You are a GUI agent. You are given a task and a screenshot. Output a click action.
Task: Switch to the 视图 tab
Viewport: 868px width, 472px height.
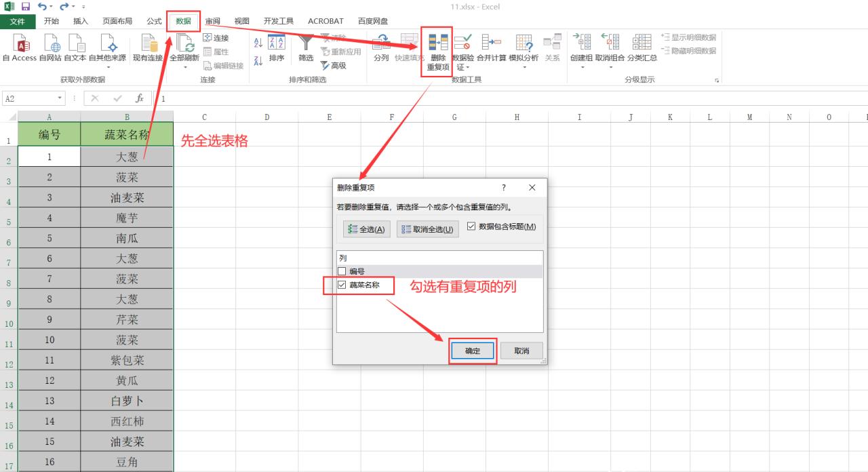click(x=241, y=21)
